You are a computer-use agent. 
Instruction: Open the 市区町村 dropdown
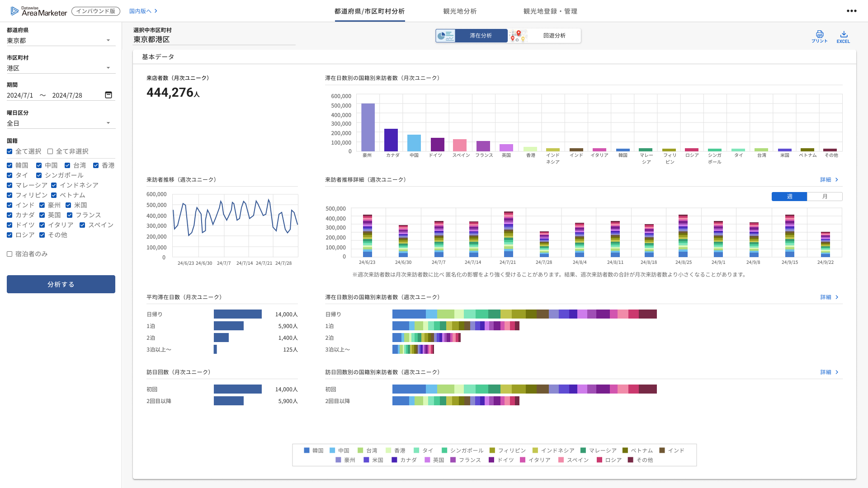(61, 68)
